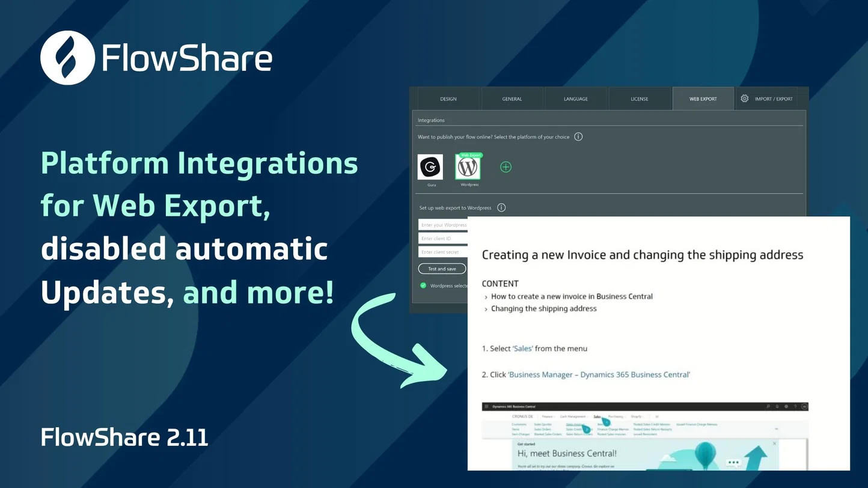The width and height of the screenshot is (868, 488).
Task: Focus the Enter client ID field
Action: [443, 239]
